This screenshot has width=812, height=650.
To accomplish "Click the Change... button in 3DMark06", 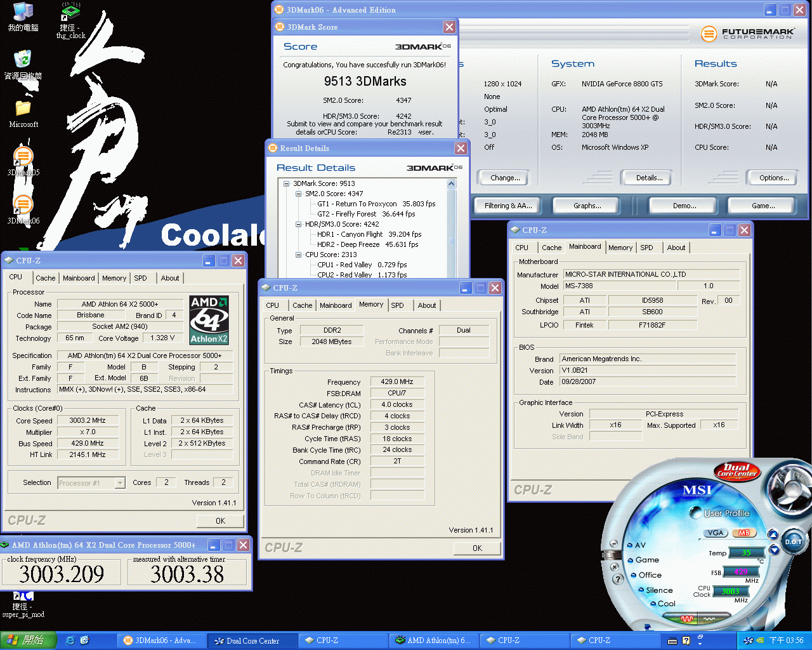I will [x=505, y=178].
